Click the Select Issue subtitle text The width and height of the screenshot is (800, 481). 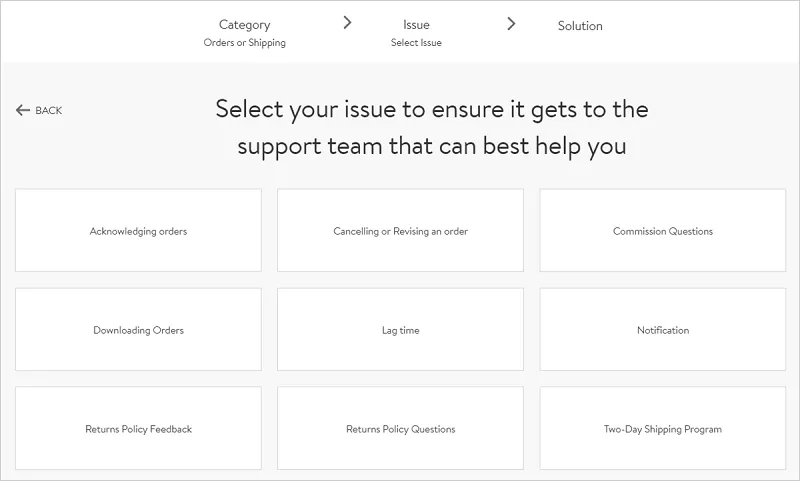coord(416,43)
